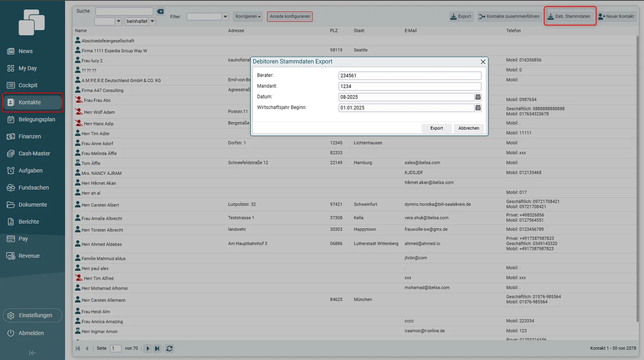644x360 pixels.
Task: Open the calendar picker for Datum
Action: [478, 97]
